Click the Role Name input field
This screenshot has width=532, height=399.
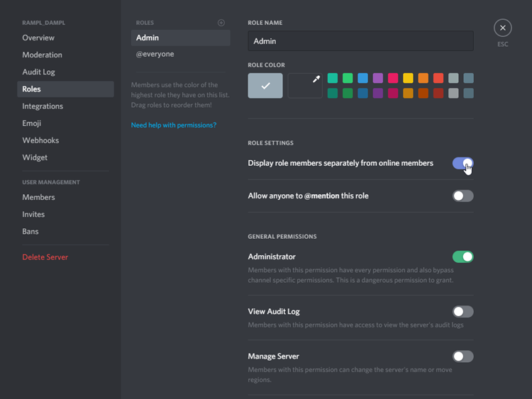click(360, 41)
